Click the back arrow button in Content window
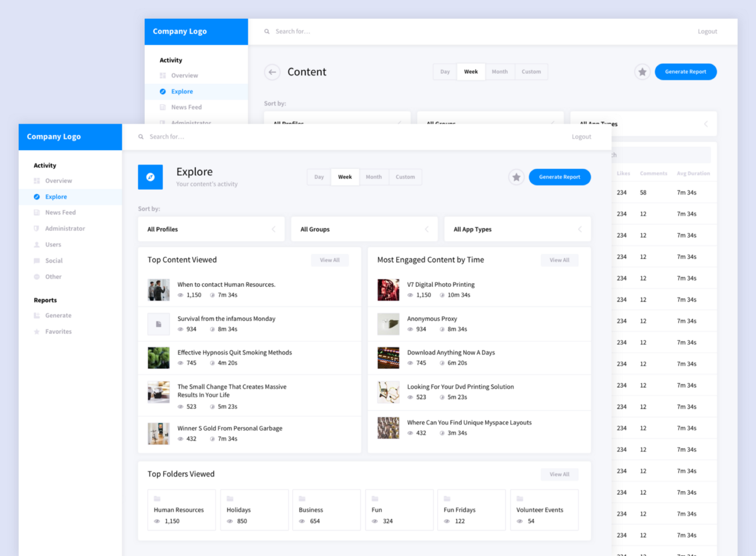Screen dimensions: 756x556 click(272, 72)
